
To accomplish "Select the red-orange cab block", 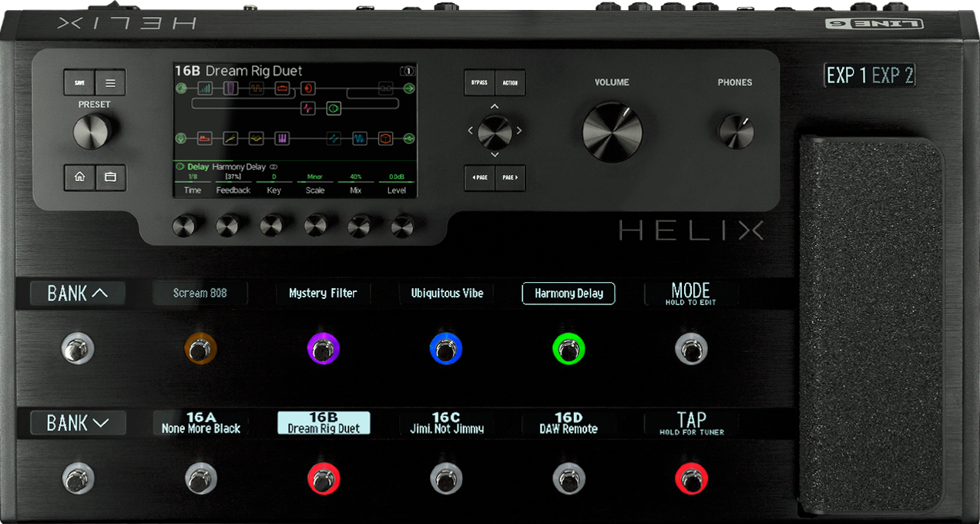I will coord(307,89).
